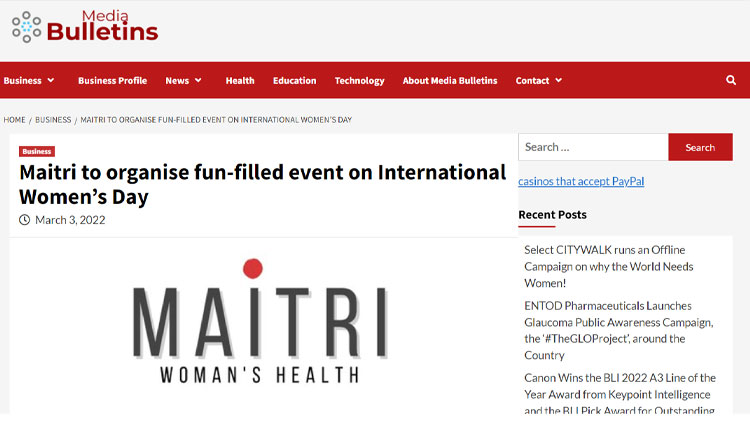Expand the Business menu chevron
The image size is (750, 423).
(51, 80)
